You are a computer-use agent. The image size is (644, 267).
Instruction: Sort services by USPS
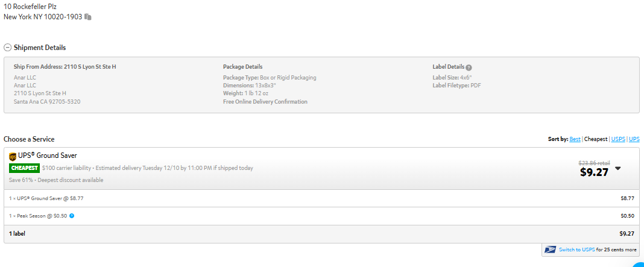[618, 139]
